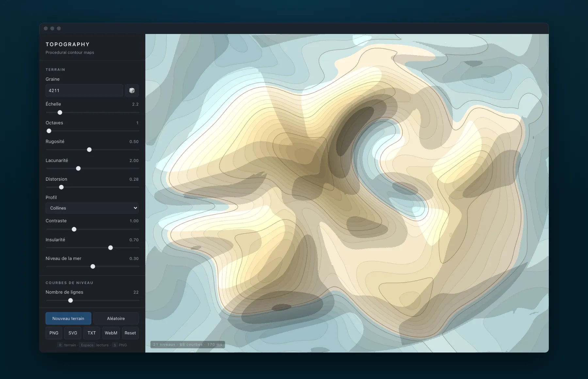Click the Échelle value 2.2
588x379 pixels.
pos(135,104)
